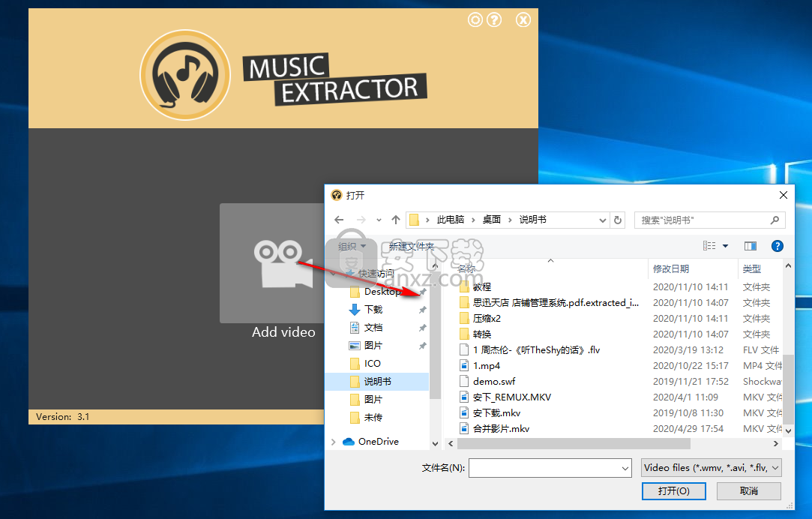Refresh the 说明书 folder listing
The width and height of the screenshot is (812, 519).
click(618, 220)
